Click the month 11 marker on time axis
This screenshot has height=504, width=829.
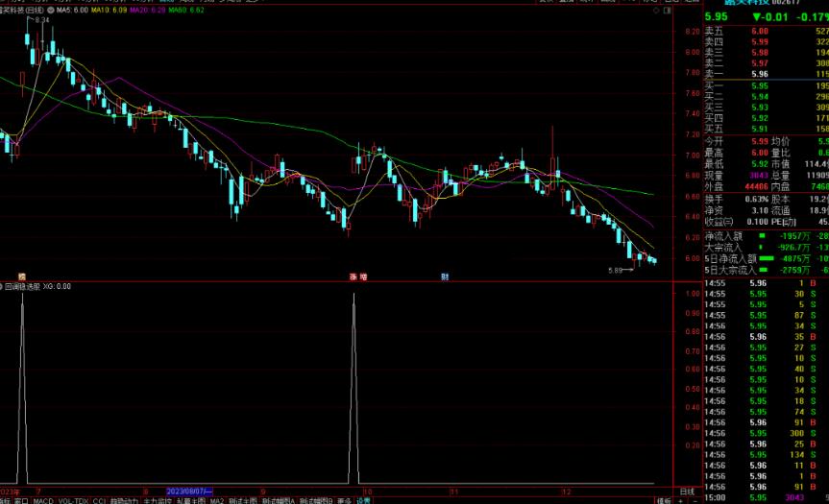[454, 492]
